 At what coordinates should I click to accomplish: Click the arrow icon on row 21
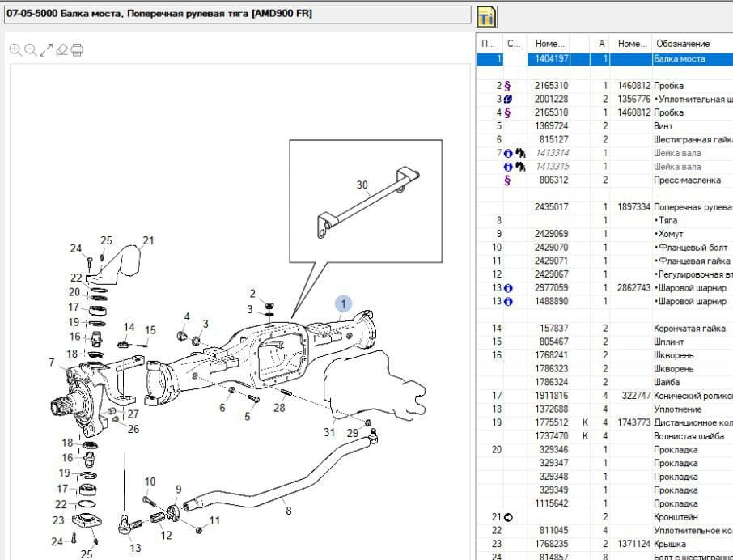coord(508,517)
